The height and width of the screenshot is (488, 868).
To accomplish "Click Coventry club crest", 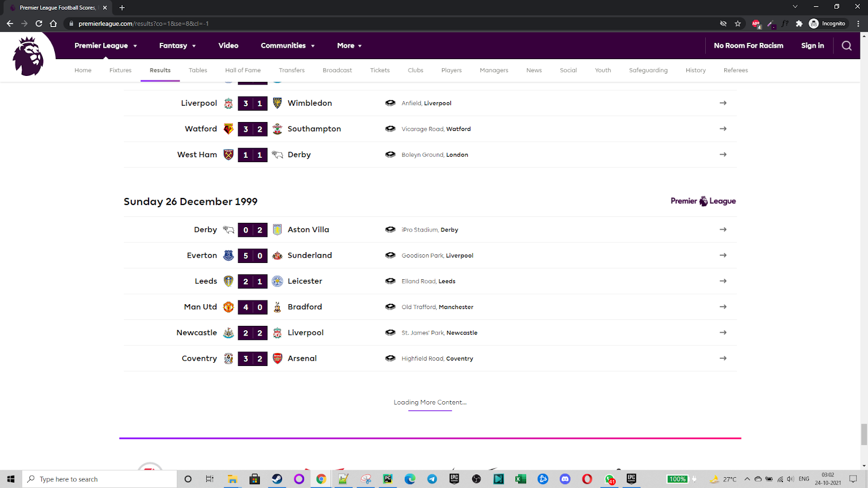I will 228,358.
